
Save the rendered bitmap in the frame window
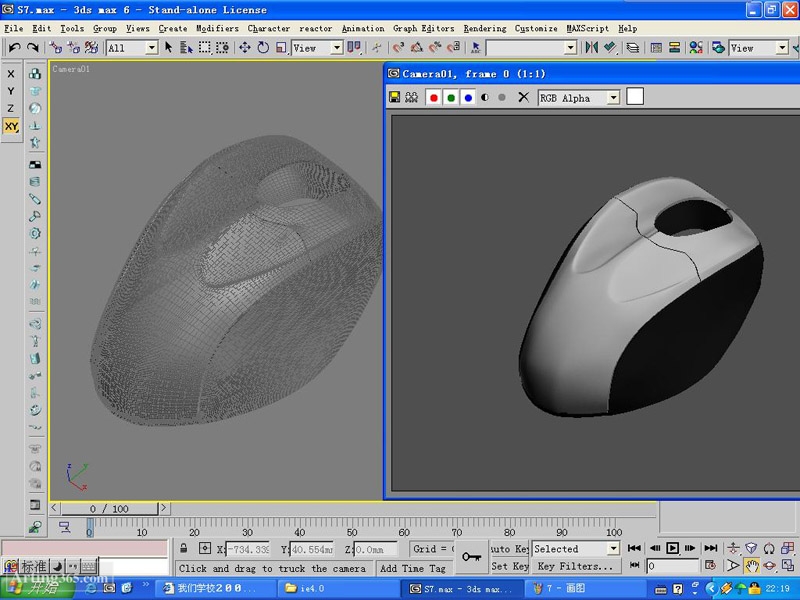[x=396, y=97]
